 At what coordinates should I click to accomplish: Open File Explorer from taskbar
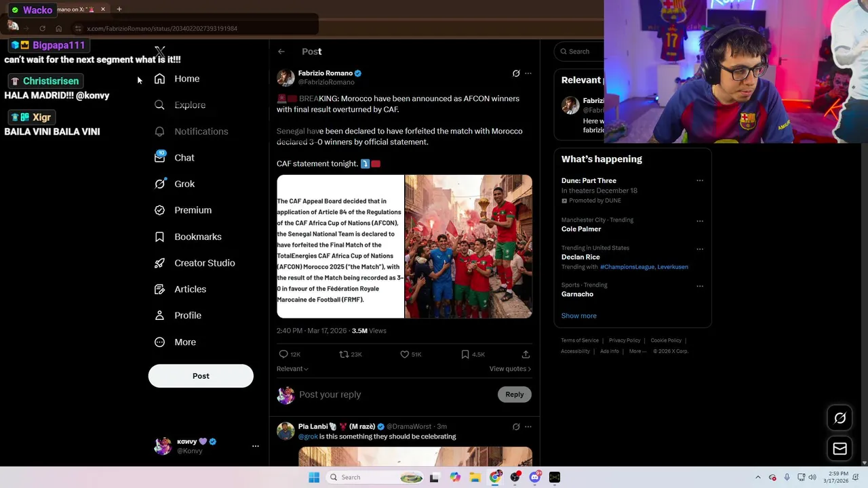475,477
